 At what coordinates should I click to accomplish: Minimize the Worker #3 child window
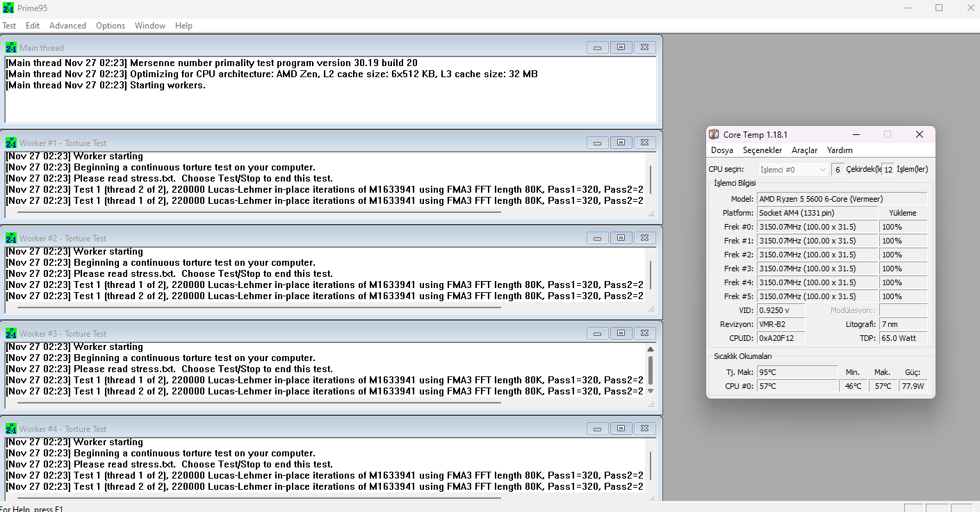tap(597, 333)
